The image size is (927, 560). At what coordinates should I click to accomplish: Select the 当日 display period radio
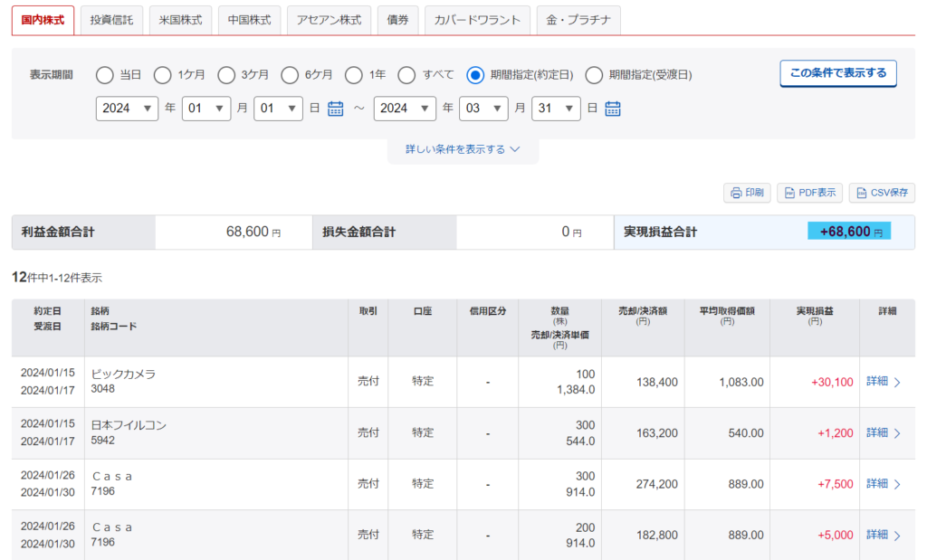point(105,75)
